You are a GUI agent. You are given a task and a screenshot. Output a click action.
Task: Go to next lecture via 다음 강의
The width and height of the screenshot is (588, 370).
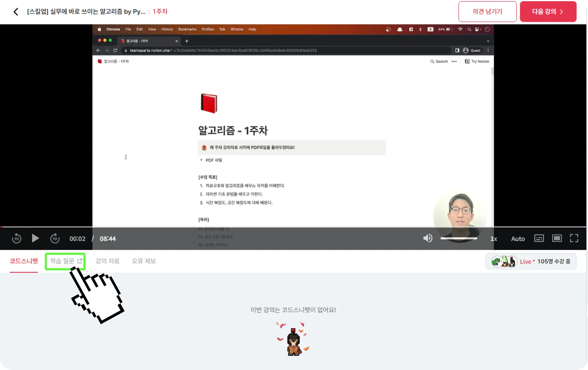pos(548,11)
